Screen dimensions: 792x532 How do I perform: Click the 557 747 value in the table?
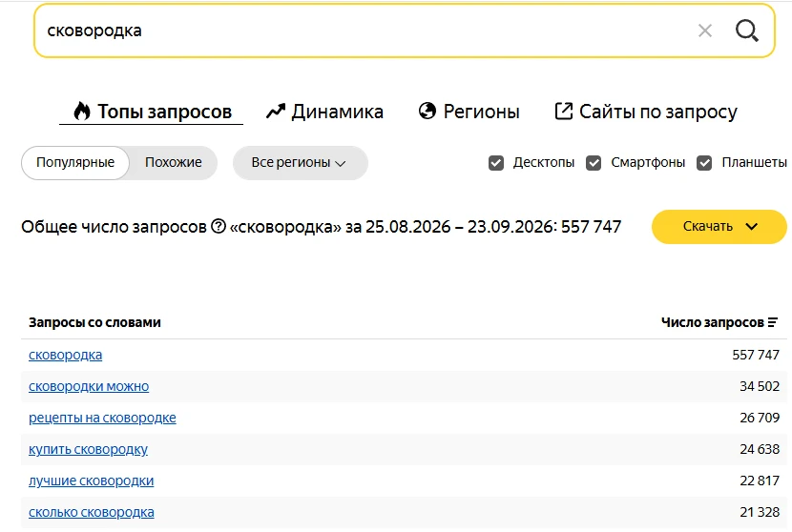[x=756, y=355]
